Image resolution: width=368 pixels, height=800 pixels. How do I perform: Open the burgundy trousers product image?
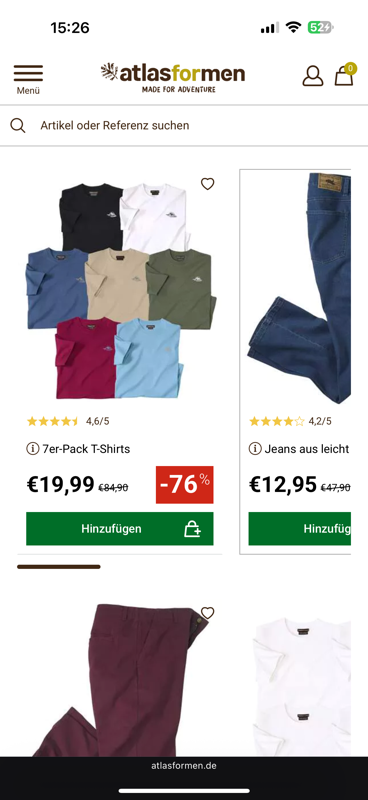120,679
